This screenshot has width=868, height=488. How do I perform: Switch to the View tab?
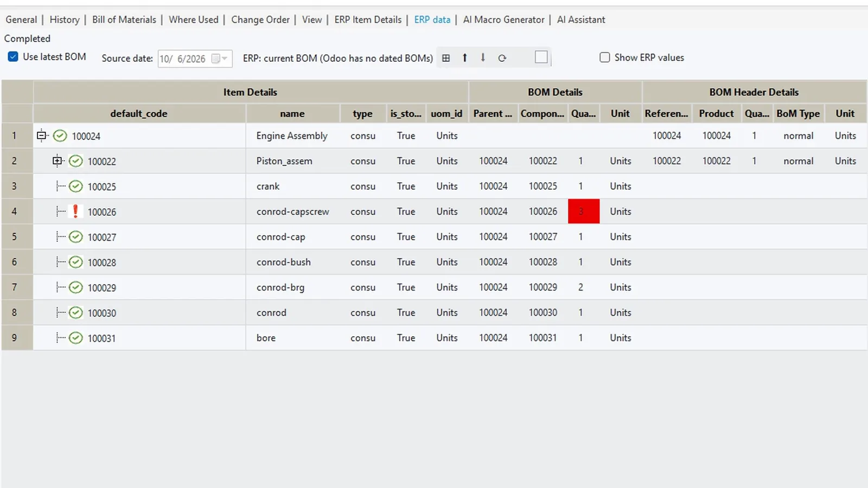[x=312, y=20]
